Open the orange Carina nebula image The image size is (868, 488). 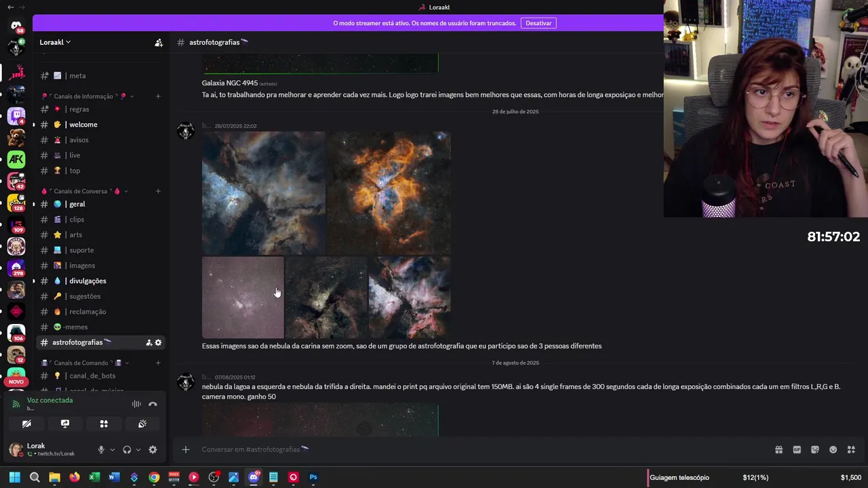point(389,193)
